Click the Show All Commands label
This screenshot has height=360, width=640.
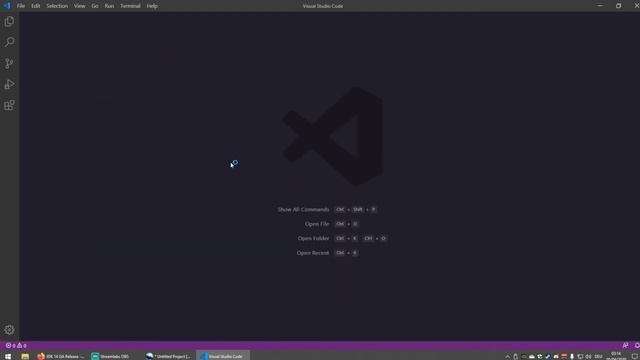click(303, 209)
